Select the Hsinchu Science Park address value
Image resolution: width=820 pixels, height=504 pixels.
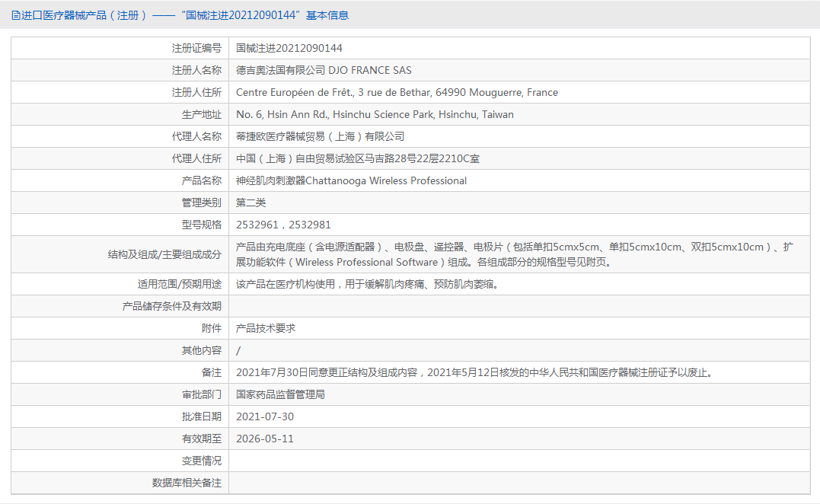point(375,114)
